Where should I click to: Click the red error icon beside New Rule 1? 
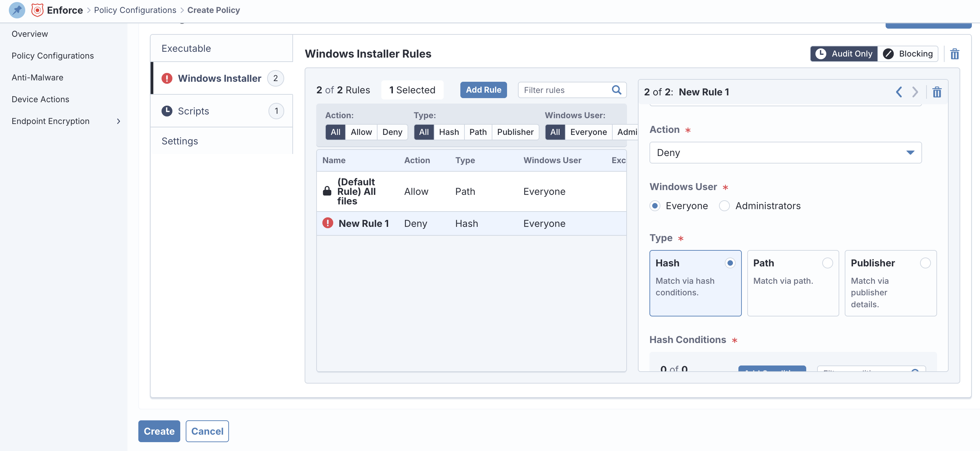coord(327,223)
